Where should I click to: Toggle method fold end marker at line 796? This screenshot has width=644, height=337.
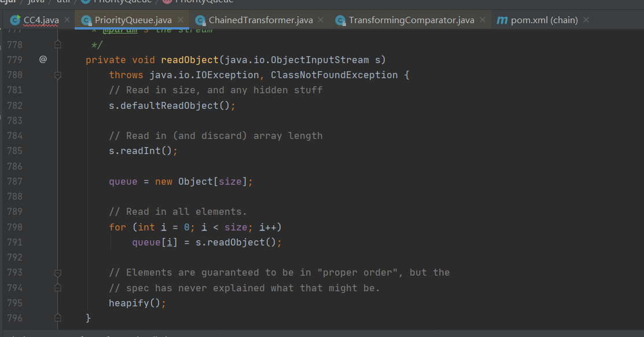[x=58, y=318]
